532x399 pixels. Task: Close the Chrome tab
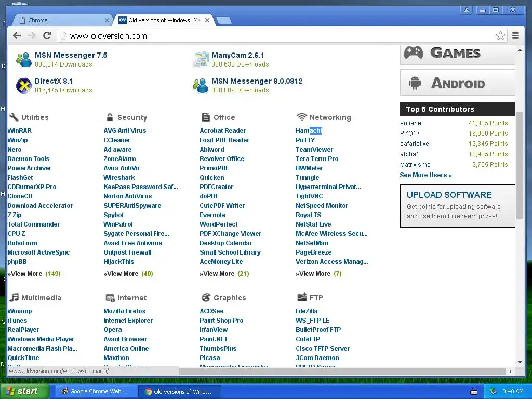[x=107, y=20]
